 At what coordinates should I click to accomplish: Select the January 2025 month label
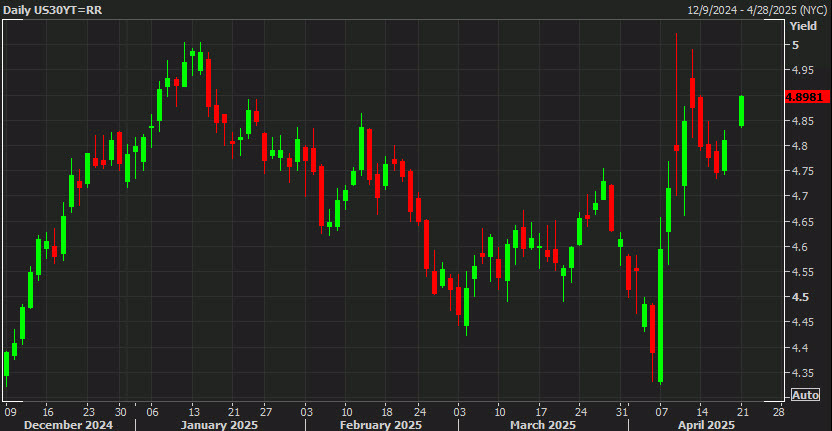tap(219, 425)
